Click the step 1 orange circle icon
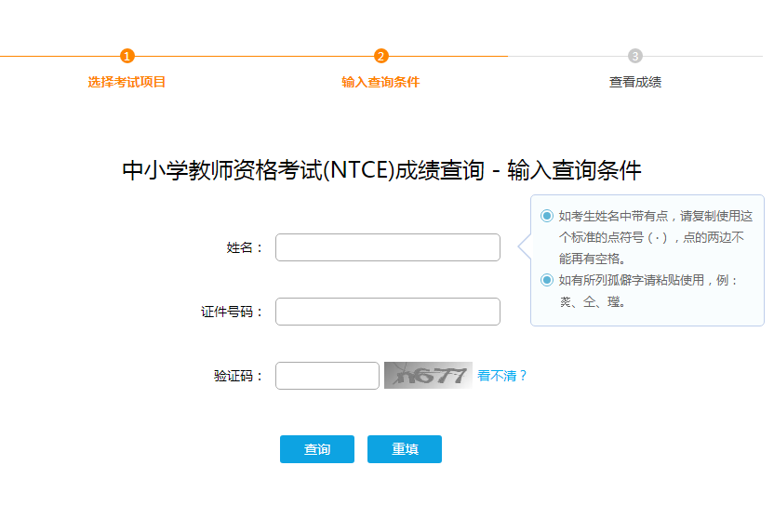The height and width of the screenshot is (532, 774). click(127, 56)
